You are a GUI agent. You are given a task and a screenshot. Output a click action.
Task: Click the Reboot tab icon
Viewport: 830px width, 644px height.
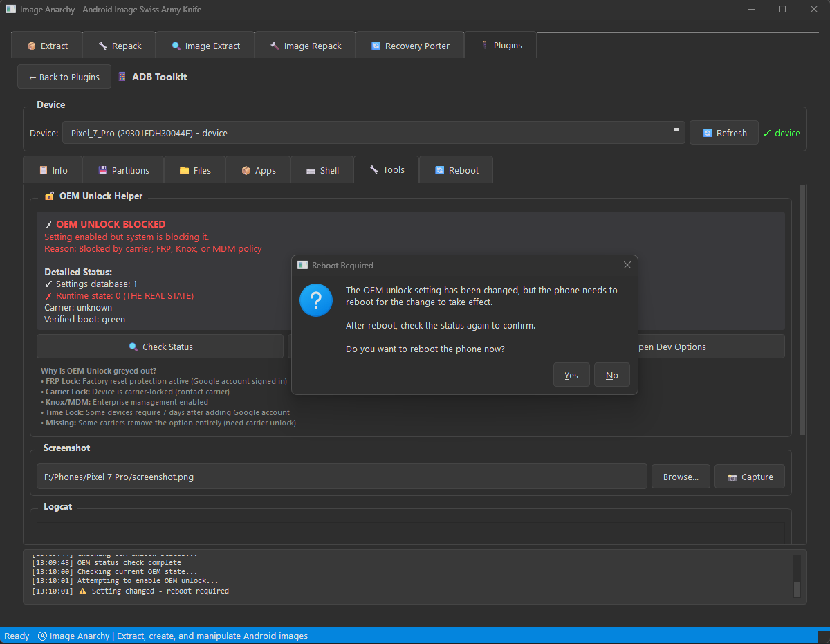tap(441, 169)
